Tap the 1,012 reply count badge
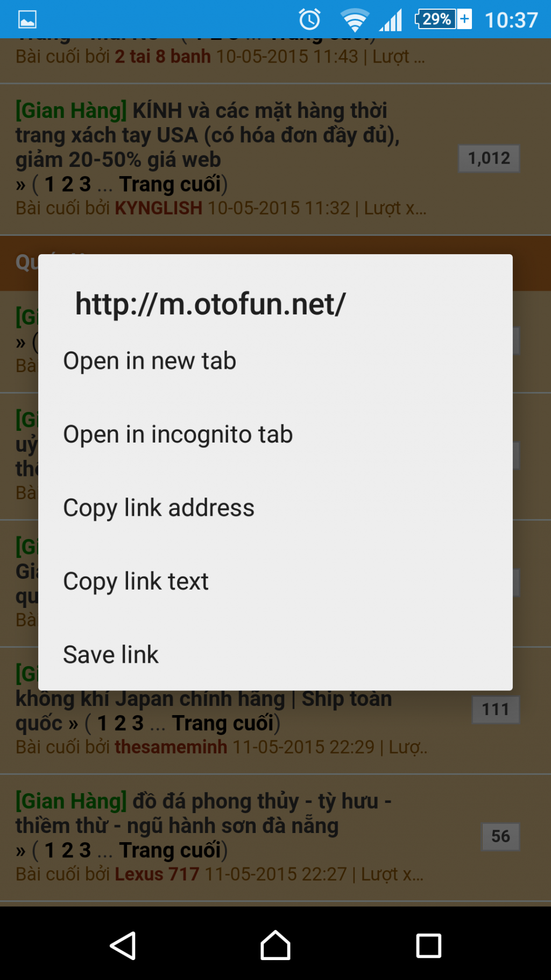This screenshot has height=980, width=551. pyautogui.click(x=489, y=158)
